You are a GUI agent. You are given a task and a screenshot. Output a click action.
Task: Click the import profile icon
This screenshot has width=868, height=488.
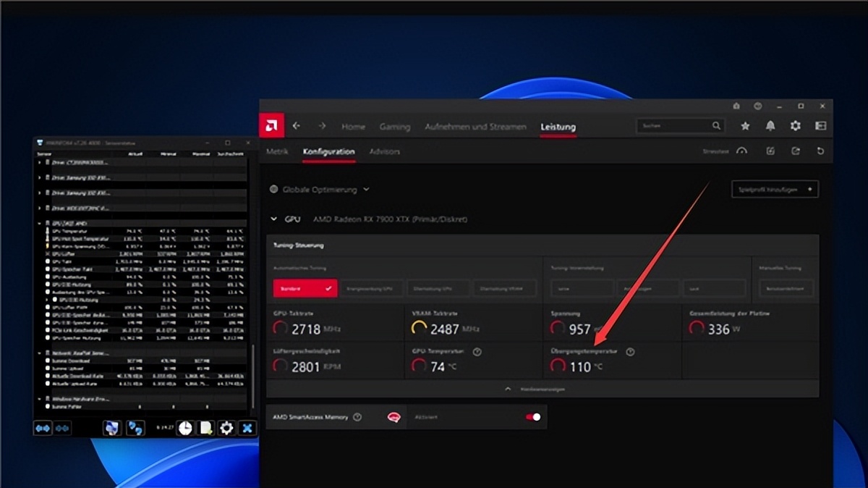[770, 151]
